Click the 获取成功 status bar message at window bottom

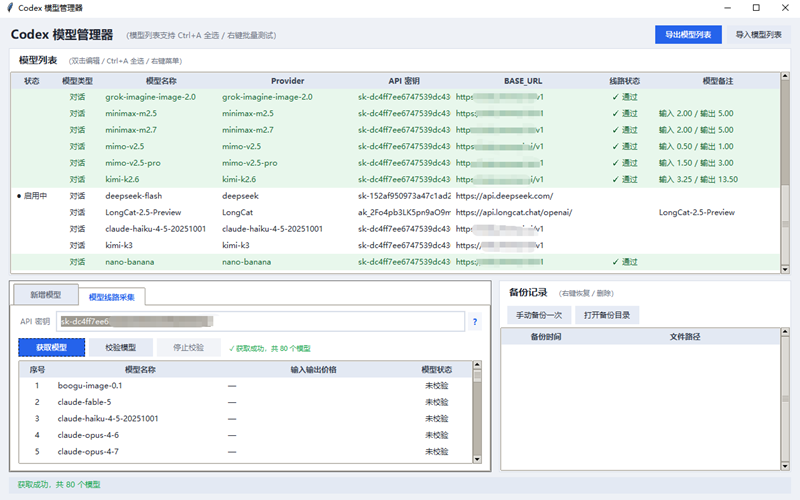(59, 485)
